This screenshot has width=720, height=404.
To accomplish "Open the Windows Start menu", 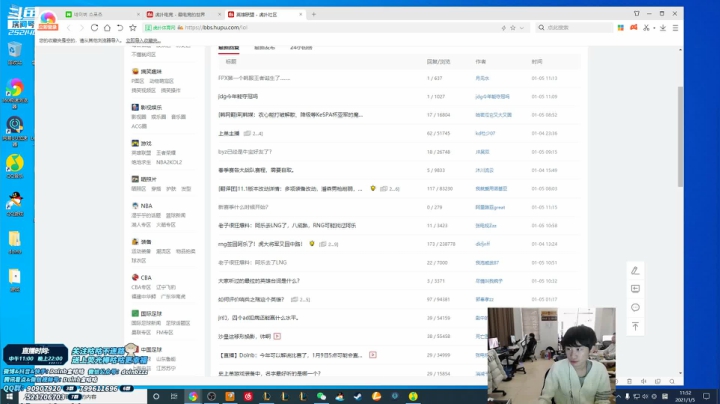I will point(9,397).
